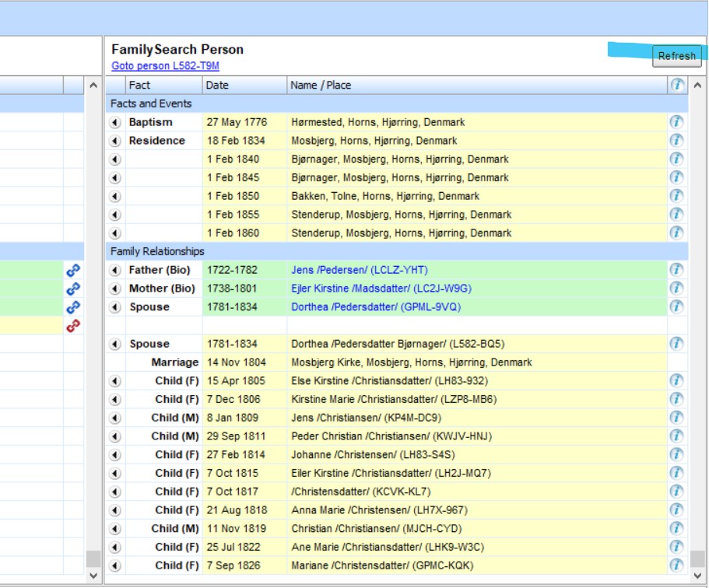The image size is (709, 588).
Task: Open info for child Else Kirstine Christiansdatter
Action: (676, 381)
